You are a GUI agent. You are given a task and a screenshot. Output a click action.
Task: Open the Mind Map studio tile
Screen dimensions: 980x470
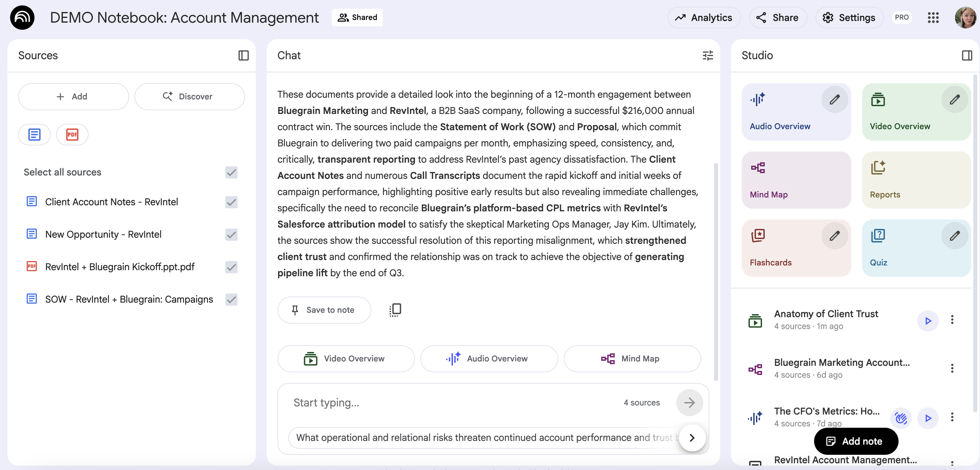796,180
